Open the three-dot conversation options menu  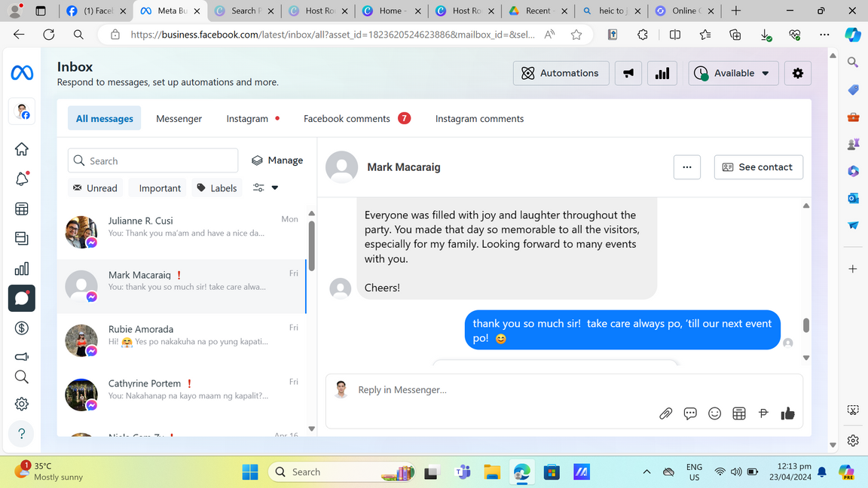pos(686,167)
